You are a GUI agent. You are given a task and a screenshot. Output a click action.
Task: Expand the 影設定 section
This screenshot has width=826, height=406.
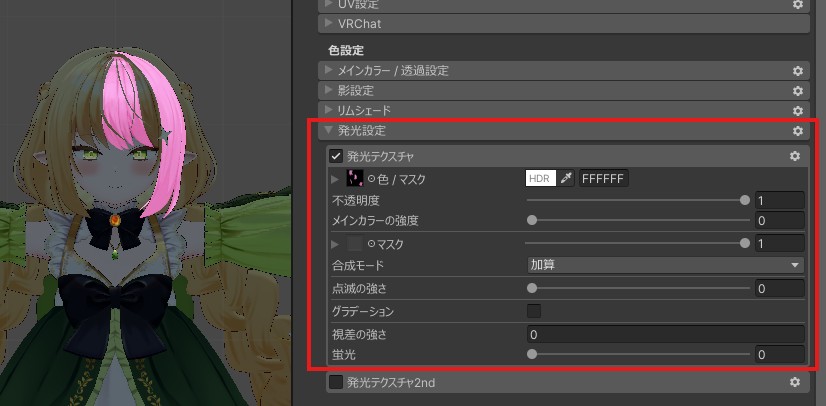[x=328, y=91]
